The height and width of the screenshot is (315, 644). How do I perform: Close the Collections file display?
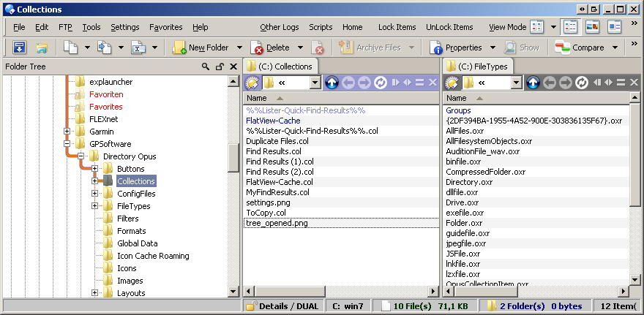click(433, 83)
